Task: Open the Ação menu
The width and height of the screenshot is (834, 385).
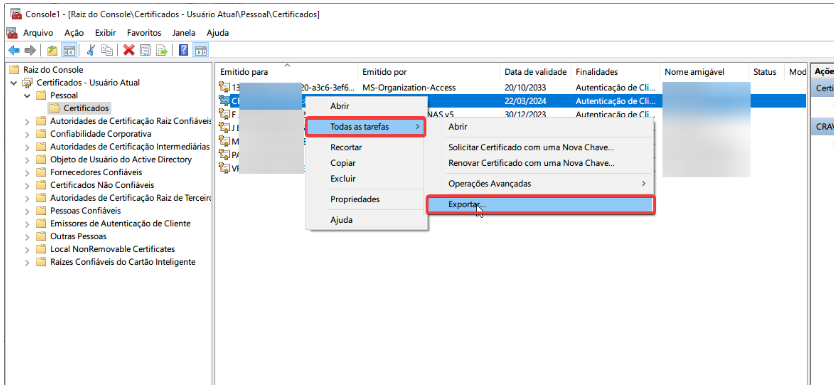Action: coord(74,32)
